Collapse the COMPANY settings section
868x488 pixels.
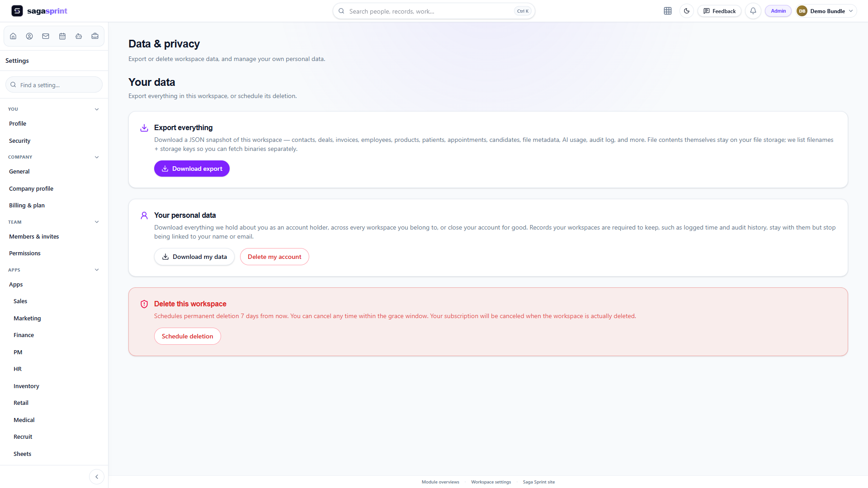point(97,157)
